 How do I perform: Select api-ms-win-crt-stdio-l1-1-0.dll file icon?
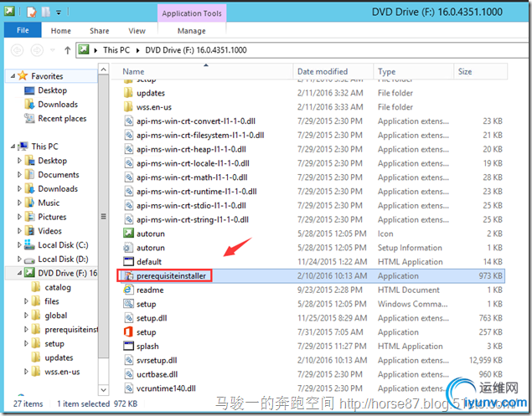pyautogui.click(x=128, y=205)
